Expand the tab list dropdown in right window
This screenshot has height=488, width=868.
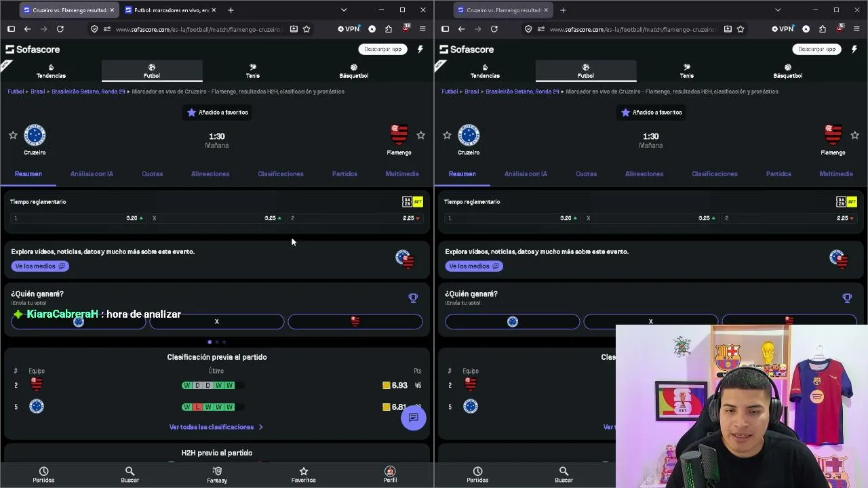point(778,10)
